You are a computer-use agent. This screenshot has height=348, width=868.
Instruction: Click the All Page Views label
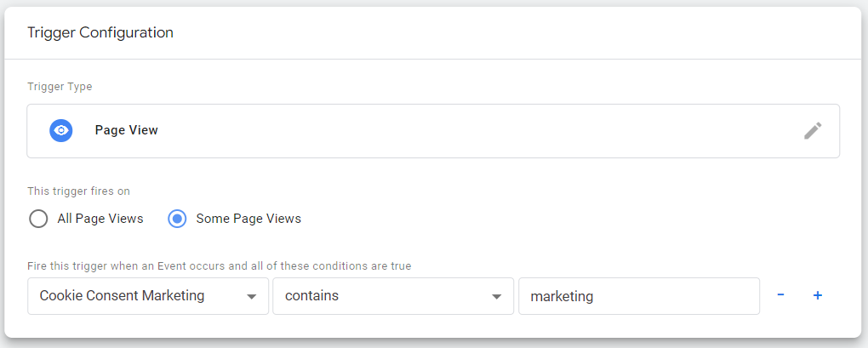coord(100,219)
